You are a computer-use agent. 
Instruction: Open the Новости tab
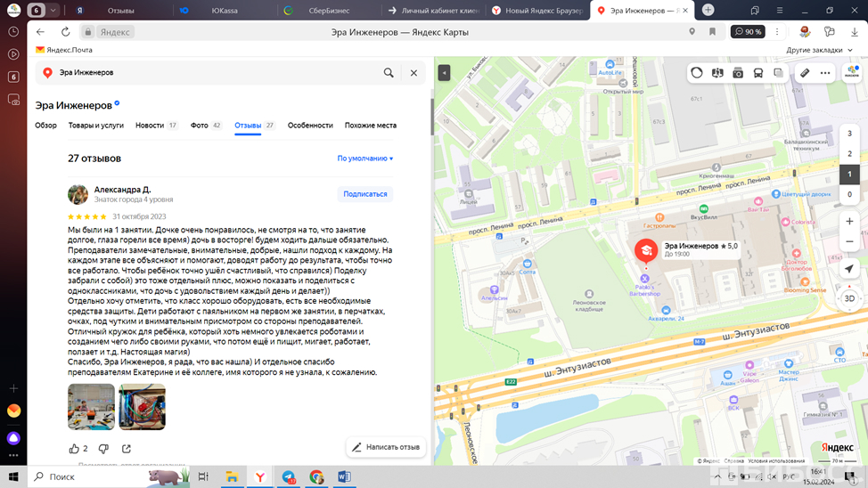[x=157, y=126]
